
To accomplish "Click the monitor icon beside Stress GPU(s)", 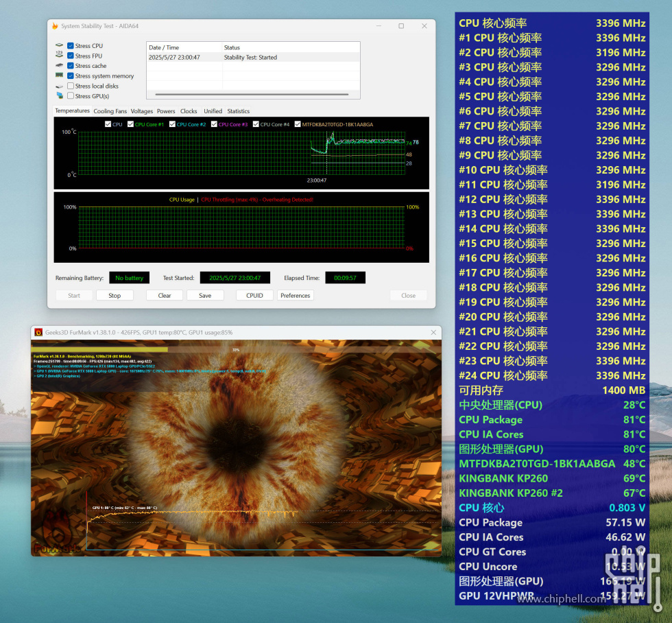I will pyautogui.click(x=59, y=95).
